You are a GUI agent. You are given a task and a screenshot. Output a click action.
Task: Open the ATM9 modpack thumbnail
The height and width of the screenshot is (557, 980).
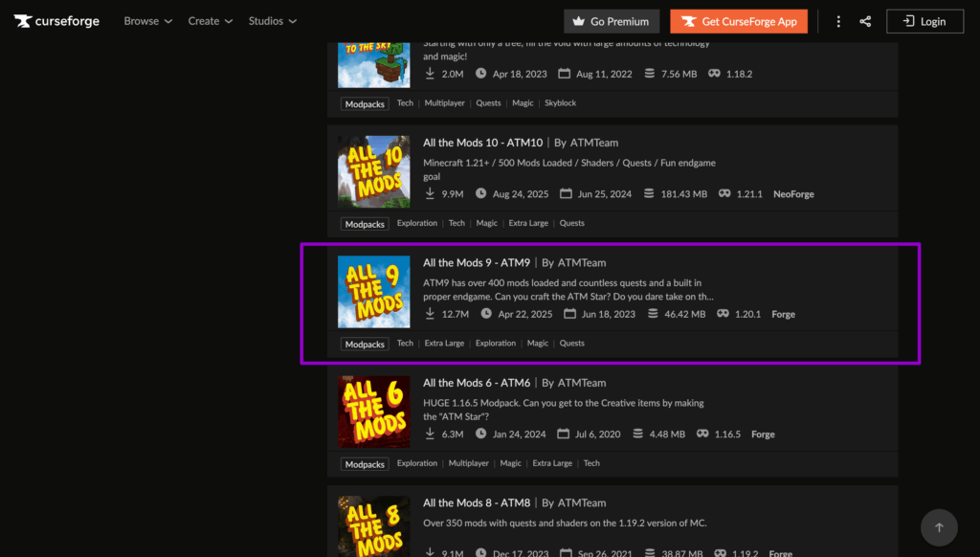click(374, 291)
